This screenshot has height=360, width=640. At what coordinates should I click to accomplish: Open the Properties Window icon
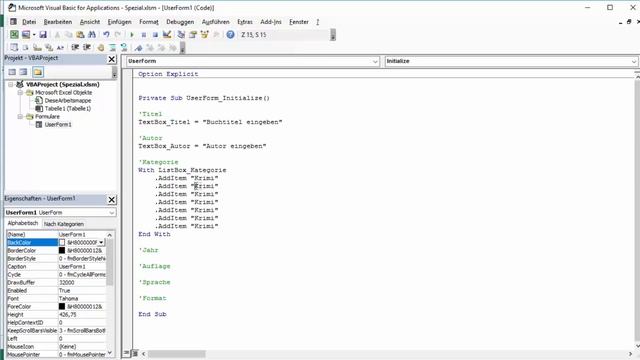pyautogui.click(x=193, y=35)
